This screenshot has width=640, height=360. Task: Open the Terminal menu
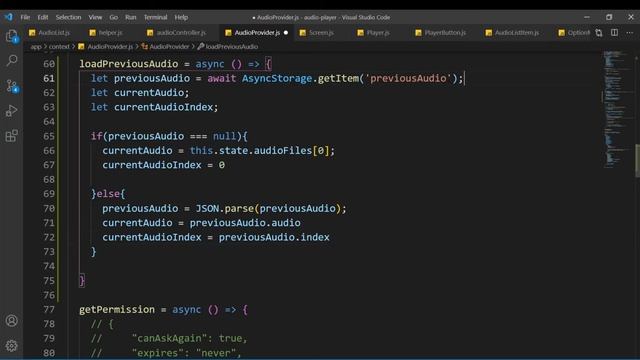[156, 17]
